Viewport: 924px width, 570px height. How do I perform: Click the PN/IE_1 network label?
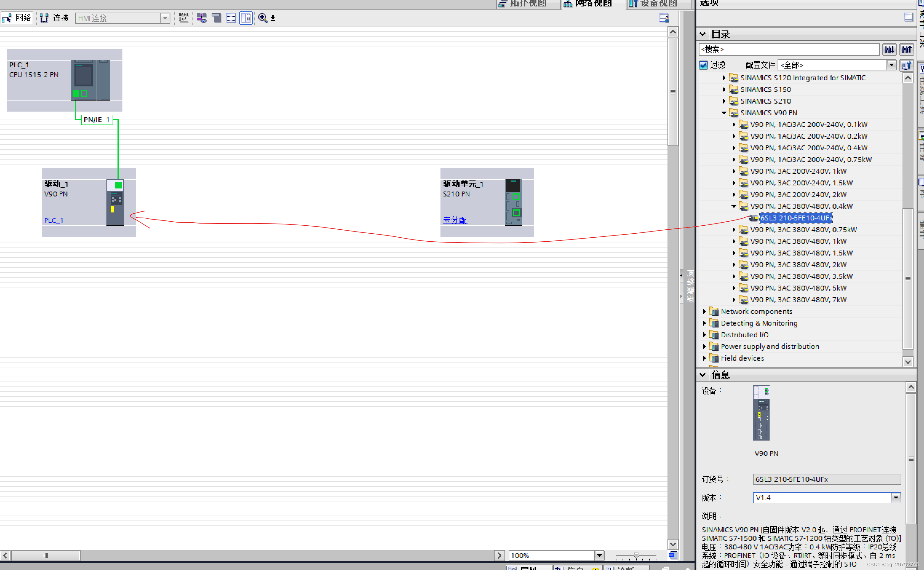pyautogui.click(x=97, y=120)
